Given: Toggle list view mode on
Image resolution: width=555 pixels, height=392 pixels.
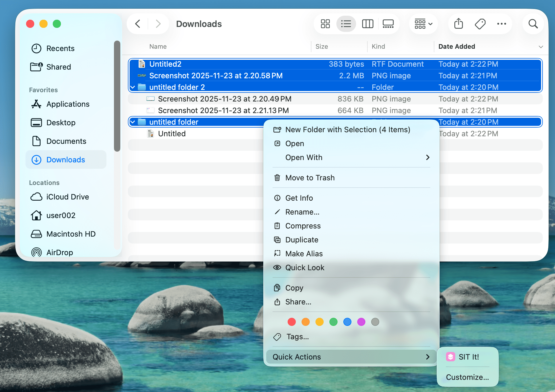Looking at the screenshot, I should click(x=346, y=24).
